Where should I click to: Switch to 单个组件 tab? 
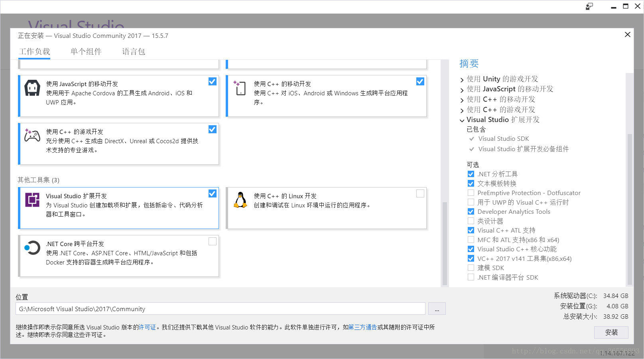(86, 51)
